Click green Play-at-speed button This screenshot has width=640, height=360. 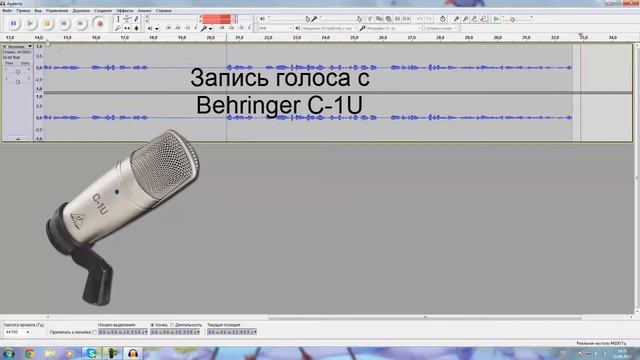496,19
